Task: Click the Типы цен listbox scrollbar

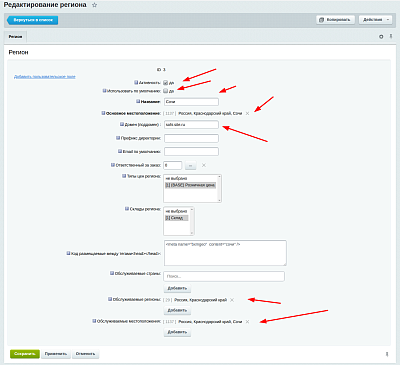Action: click(219, 188)
